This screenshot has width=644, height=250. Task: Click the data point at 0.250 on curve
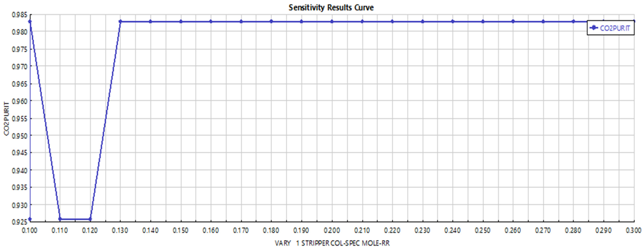(x=483, y=21)
